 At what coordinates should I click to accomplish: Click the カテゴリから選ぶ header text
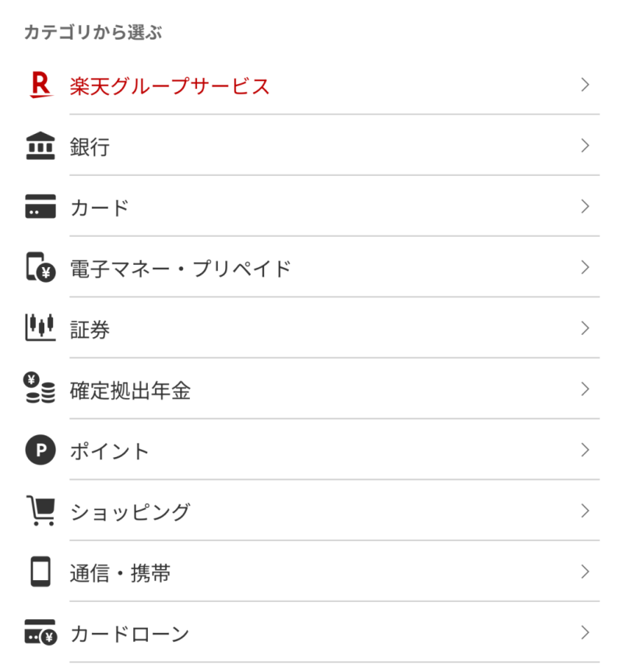pos(93,33)
